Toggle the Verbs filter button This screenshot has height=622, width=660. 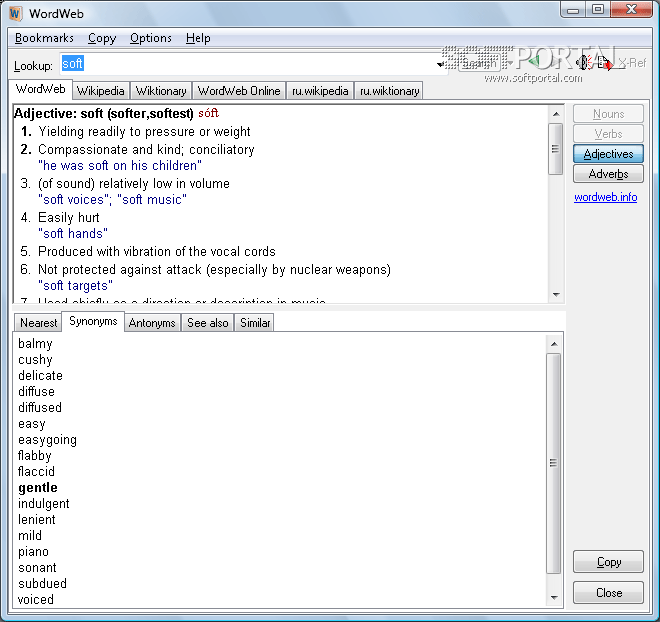608,133
